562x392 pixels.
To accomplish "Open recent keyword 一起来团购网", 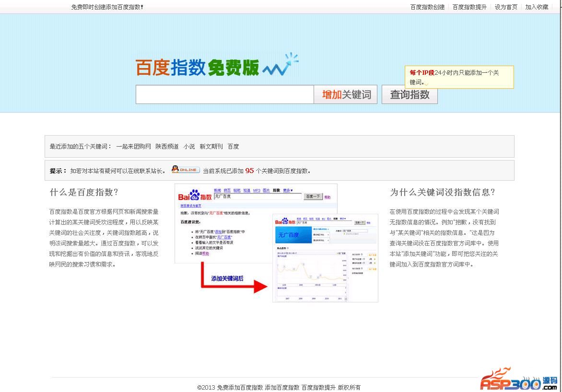I will click(x=133, y=147).
